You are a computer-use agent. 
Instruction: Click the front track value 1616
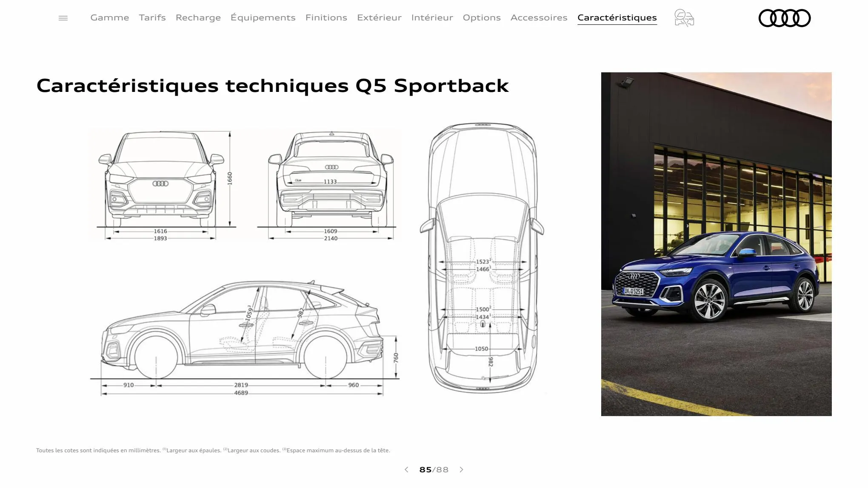(x=160, y=231)
